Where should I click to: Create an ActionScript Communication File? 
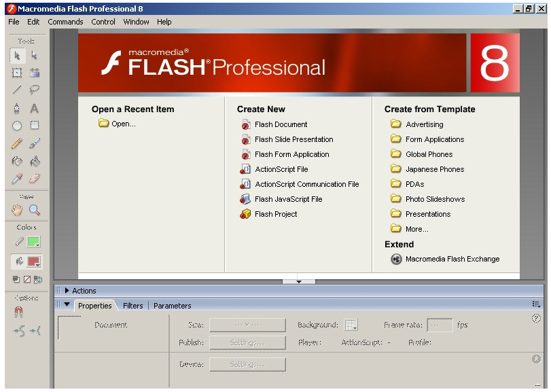click(x=300, y=184)
